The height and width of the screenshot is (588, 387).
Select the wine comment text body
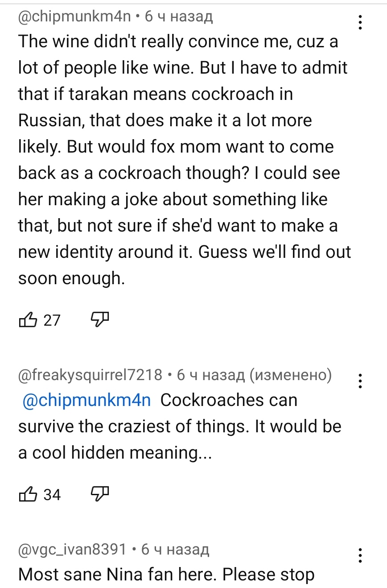coord(185,160)
